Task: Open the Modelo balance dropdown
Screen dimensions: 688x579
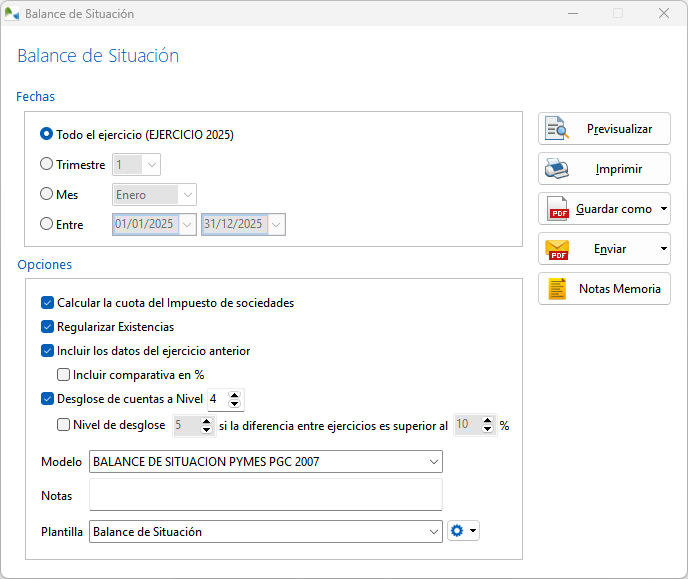Action: click(433, 462)
